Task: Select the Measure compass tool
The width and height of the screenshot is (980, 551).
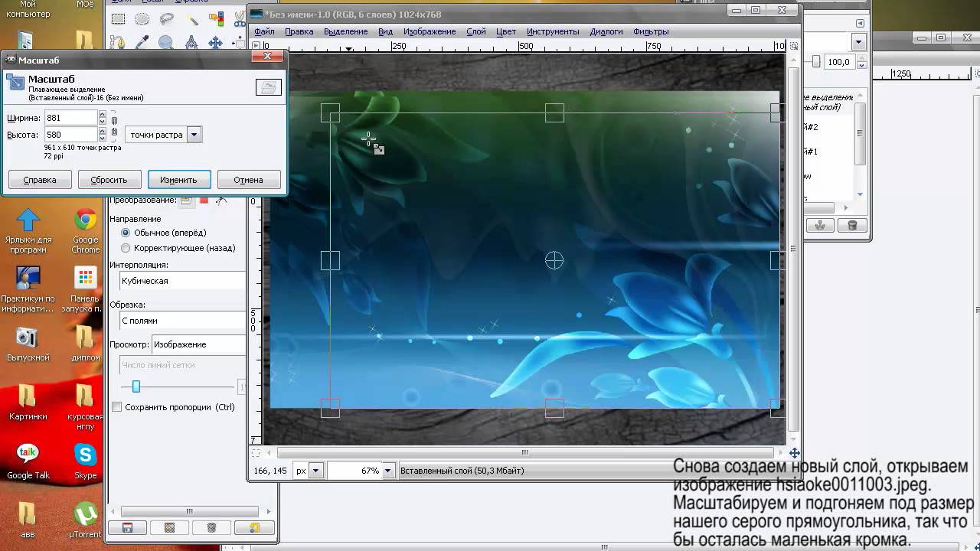Action: pos(191,42)
